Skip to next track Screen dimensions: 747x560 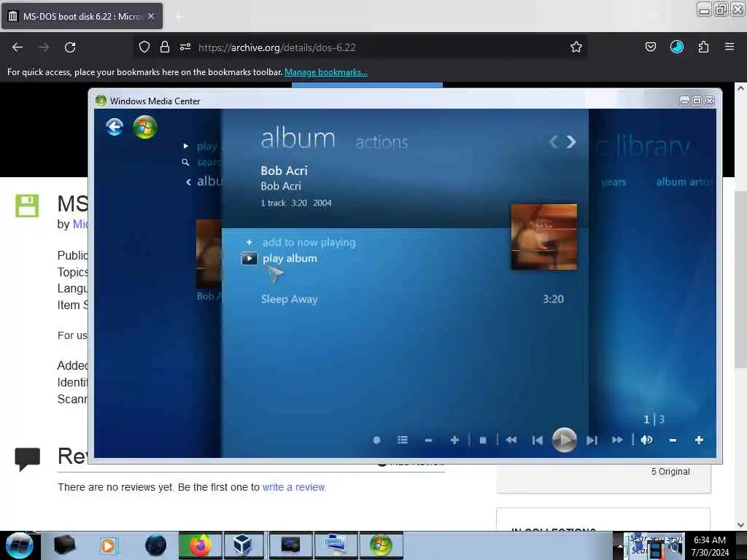592,440
